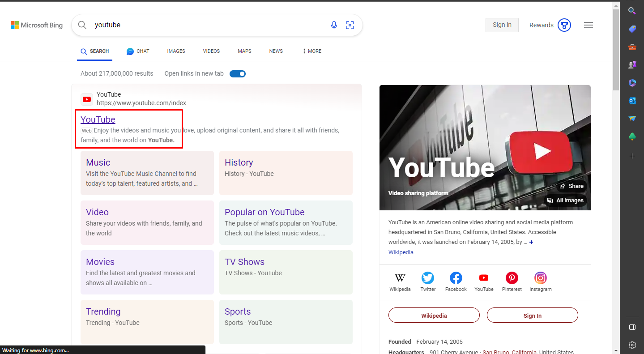The image size is (644, 354).
Task: Open Pinterest profile icon
Action: 512,278
